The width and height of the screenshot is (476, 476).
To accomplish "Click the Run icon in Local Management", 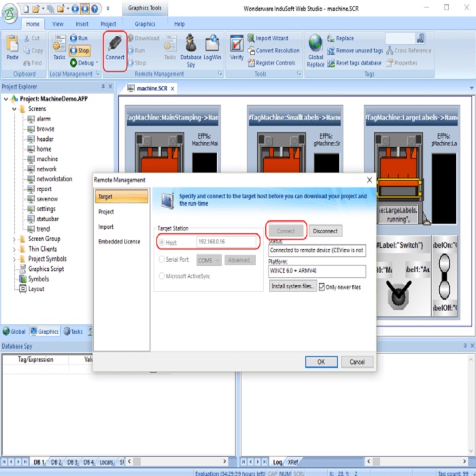I will (73, 38).
